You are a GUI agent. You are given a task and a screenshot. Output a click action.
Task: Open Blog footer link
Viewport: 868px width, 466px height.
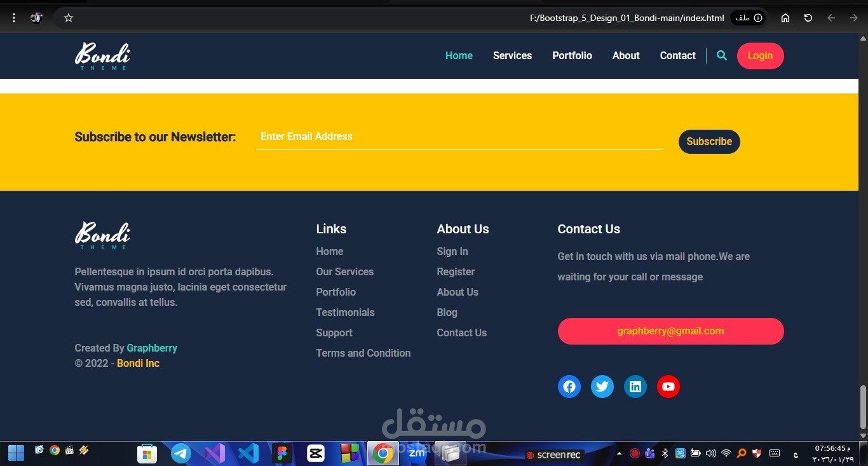447,313
